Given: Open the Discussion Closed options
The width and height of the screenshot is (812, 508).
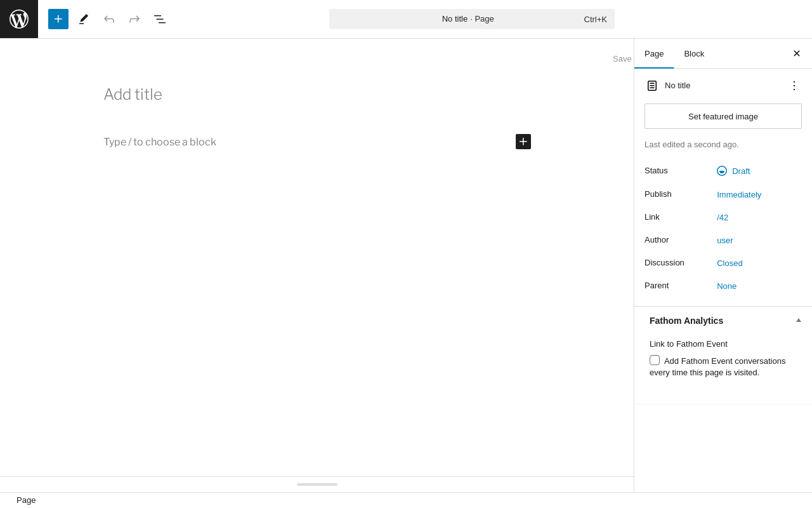Looking at the screenshot, I should (730, 263).
